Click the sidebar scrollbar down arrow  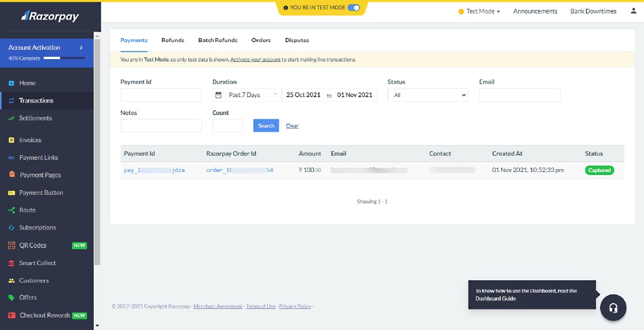97,326
